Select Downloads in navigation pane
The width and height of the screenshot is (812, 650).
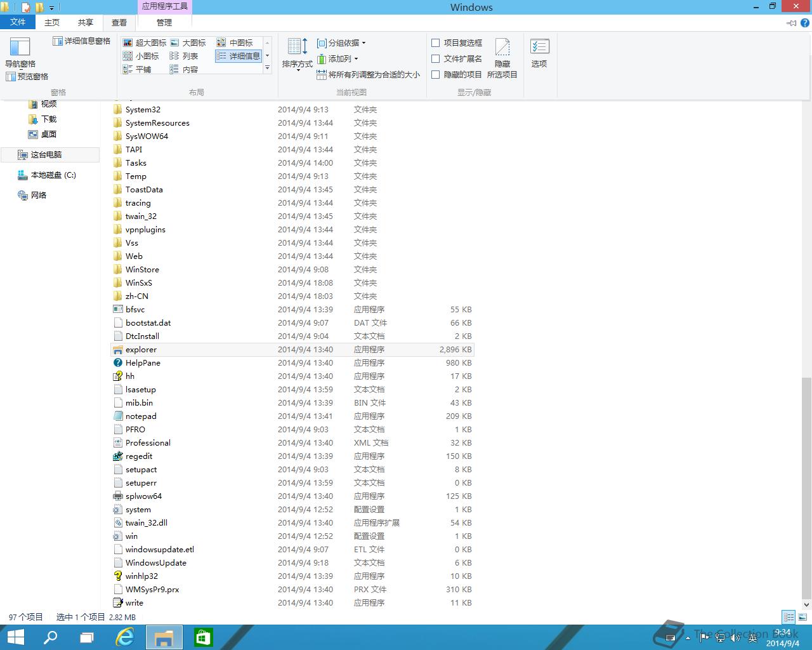coord(43,119)
